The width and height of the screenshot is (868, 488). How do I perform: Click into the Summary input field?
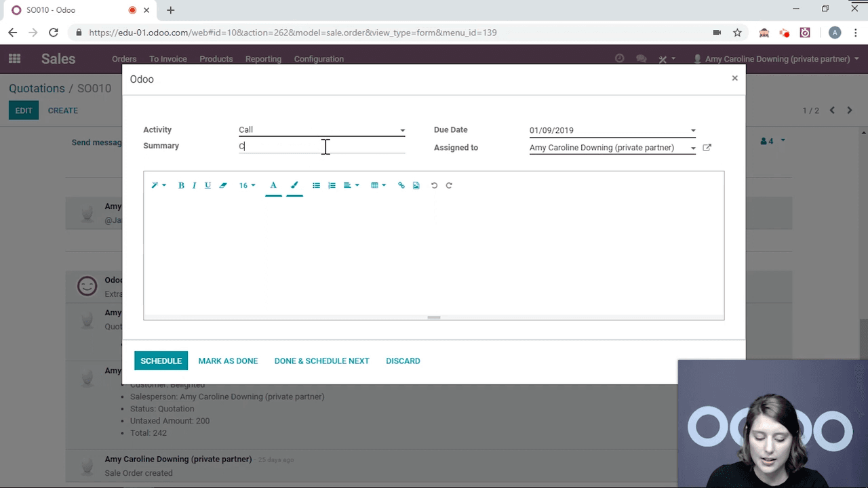click(321, 146)
